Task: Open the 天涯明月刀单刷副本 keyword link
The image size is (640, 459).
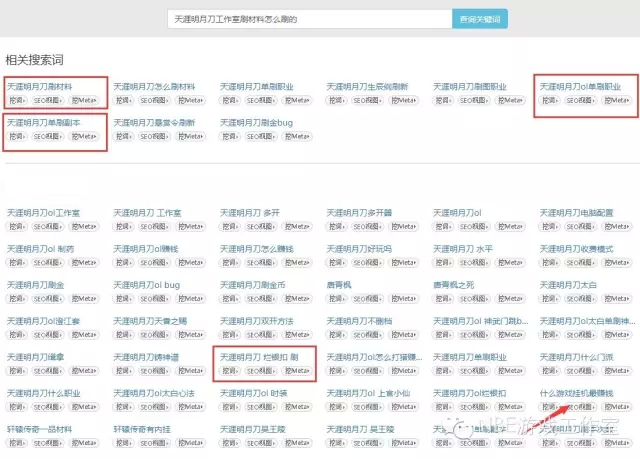Action: pyautogui.click(x=43, y=122)
